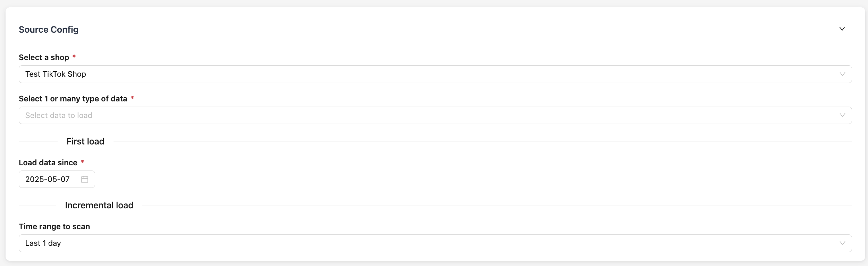
Task: Click the Time range to scan label
Action: [54, 226]
